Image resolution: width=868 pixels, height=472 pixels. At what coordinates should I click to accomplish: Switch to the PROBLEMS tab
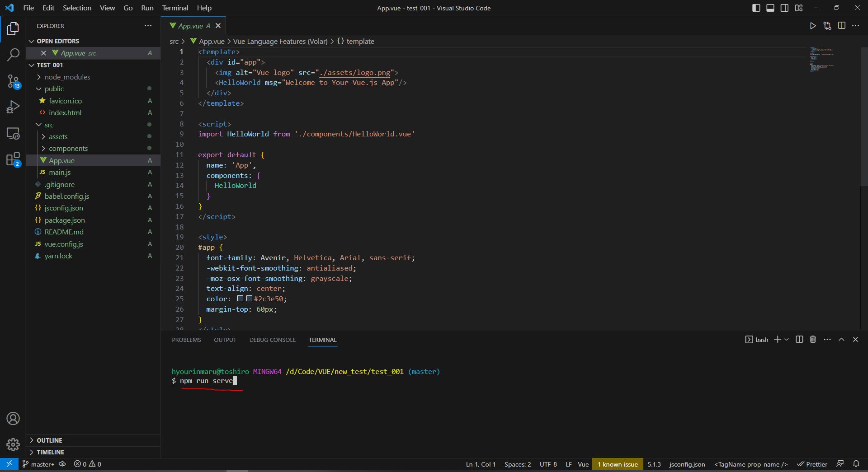coord(186,340)
